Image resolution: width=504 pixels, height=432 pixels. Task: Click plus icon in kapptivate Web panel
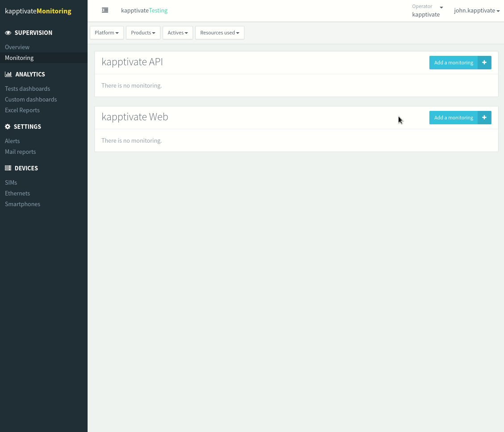coord(484,118)
